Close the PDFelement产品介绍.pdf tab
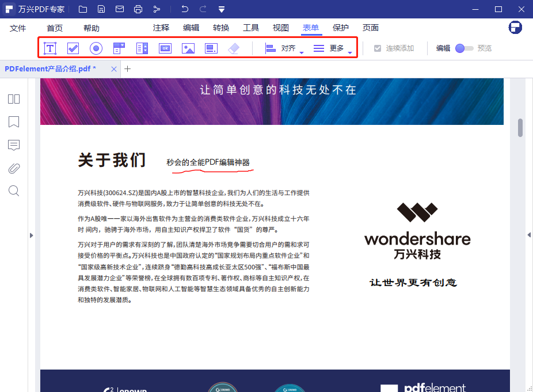 tap(114, 68)
